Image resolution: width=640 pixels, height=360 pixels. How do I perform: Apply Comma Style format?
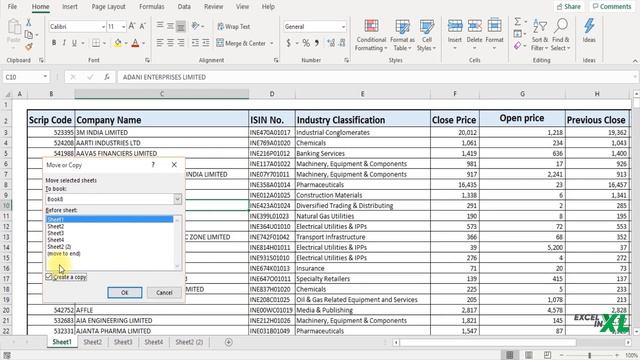(x=317, y=43)
